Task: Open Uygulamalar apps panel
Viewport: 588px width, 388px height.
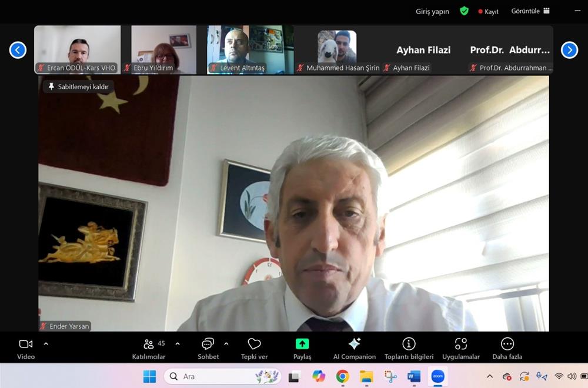Action: tap(461, 347)
